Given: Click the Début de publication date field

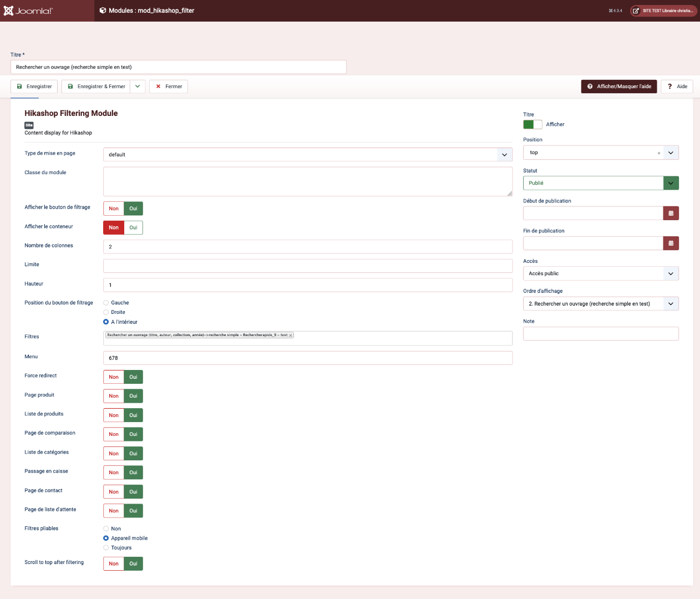Looking at the screenshot, I should click(593, 213).
